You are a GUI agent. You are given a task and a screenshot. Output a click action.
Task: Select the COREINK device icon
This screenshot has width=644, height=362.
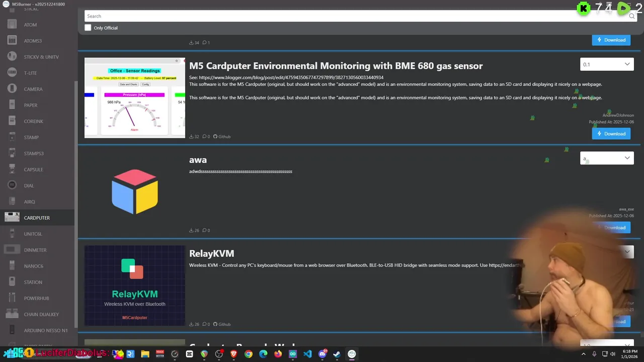click(12, 121)
